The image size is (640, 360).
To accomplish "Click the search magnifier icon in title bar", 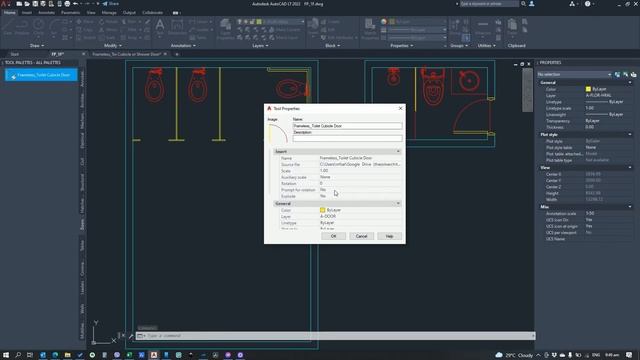I will pyautogui.click(x=523, y=4).
